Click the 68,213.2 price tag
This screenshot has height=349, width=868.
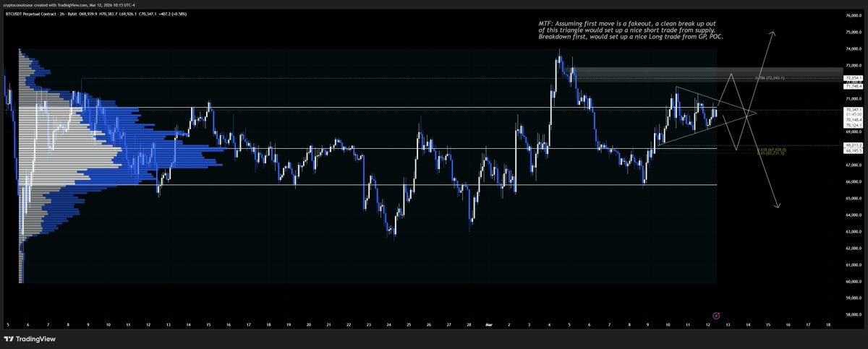[854, 145]
